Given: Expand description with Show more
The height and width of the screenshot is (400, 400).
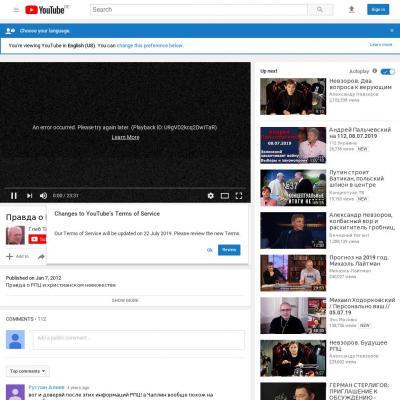Looking at the screenshot, I should [x=125, y=300].
